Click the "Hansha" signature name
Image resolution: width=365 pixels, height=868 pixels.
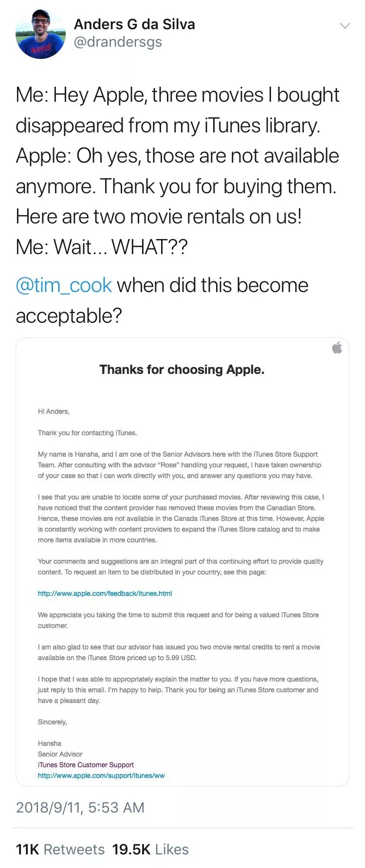pyautogui.click(x=50, y=743)
